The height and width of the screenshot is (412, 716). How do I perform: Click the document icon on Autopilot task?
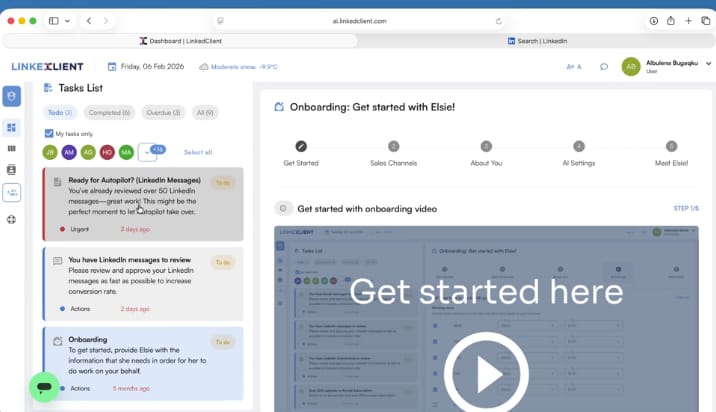pyautogui.click(x=58, y=182)
